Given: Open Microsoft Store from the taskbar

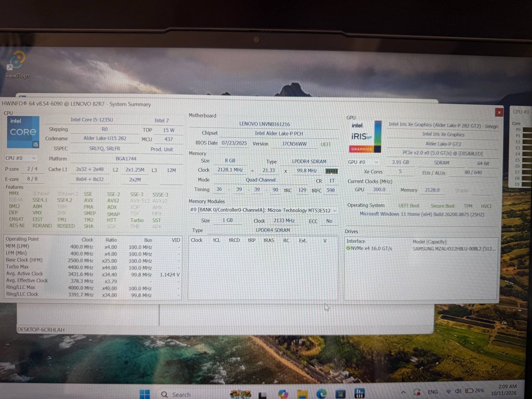Looking at the screenshot, I should 340,394.
